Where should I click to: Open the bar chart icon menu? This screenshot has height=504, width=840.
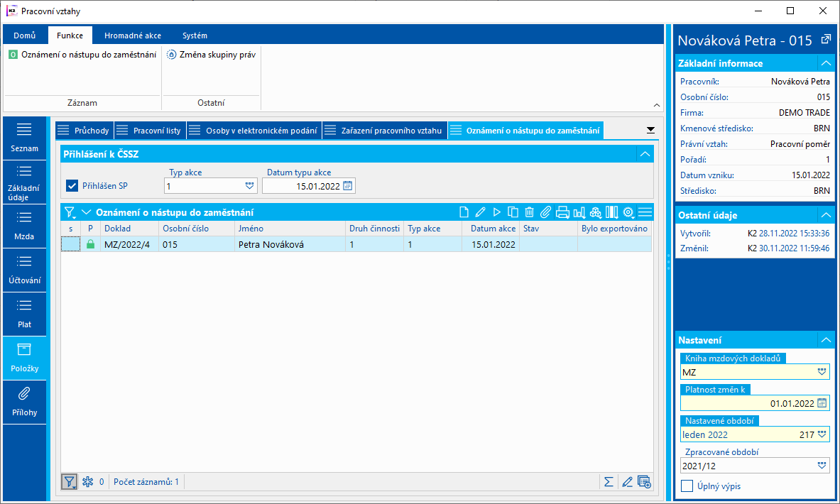(579, 213)
